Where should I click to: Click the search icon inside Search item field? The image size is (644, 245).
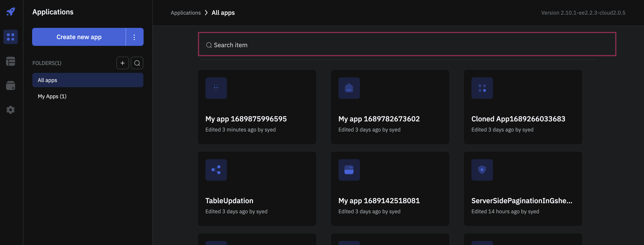[x=209, y=45]
